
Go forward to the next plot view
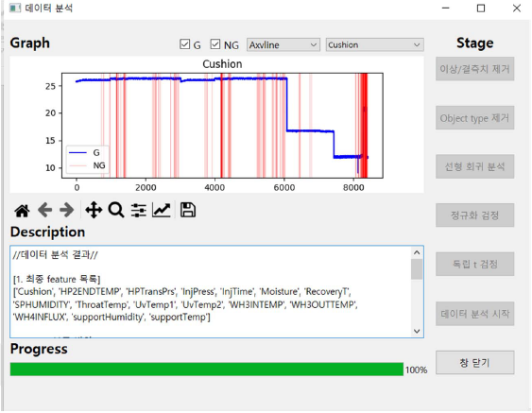[x=66, y=210]
